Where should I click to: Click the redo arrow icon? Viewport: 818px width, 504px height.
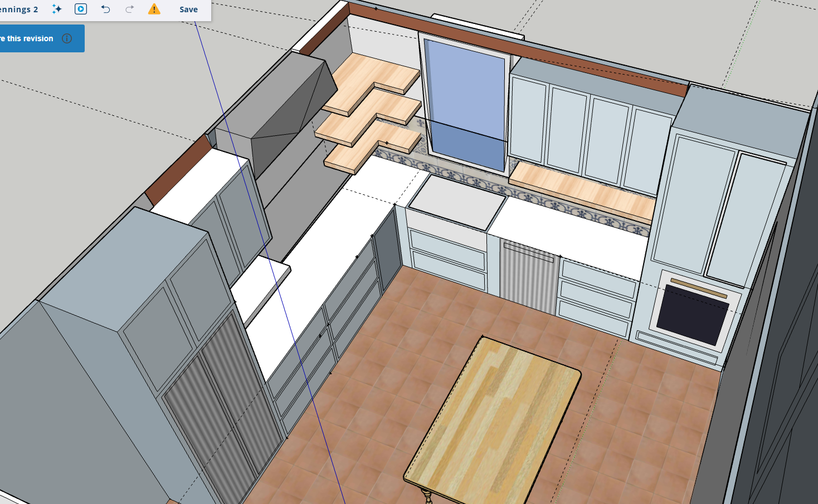point(129,9)
